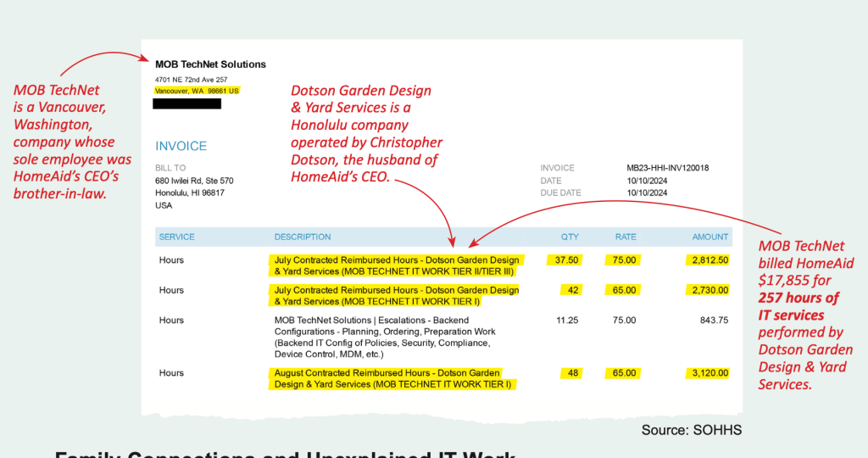Click the Source: SOHHS caption
Screen dimensions: 868x458
pyautogui.click(x=692, y=430)
